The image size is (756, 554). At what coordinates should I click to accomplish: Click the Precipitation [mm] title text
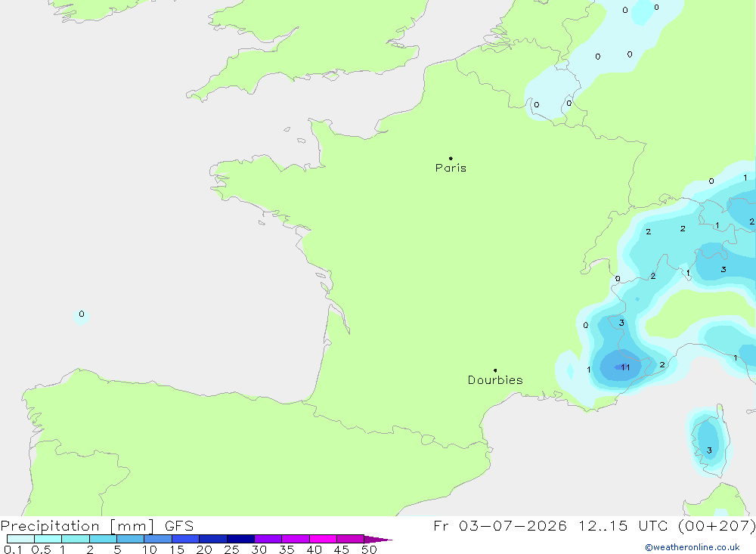click(x=77, y=526)
